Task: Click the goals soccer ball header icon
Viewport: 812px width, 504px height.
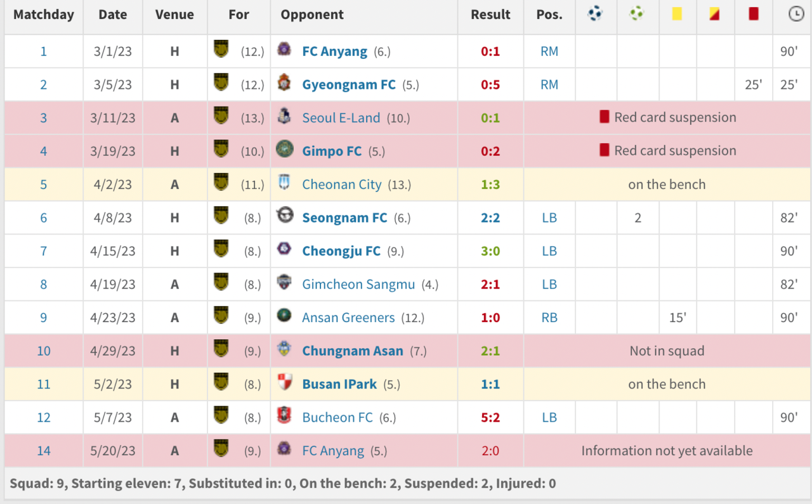Action: pyautogui.click(x=595, y=13)
